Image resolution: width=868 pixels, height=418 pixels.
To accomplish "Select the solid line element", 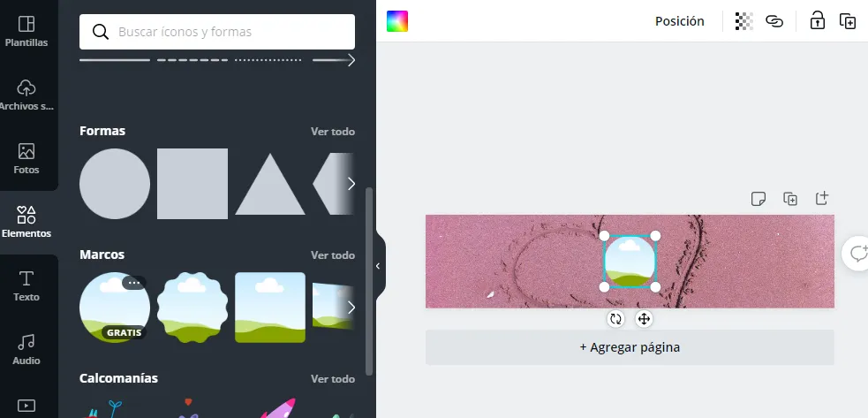I will click(x=115, y=60).
